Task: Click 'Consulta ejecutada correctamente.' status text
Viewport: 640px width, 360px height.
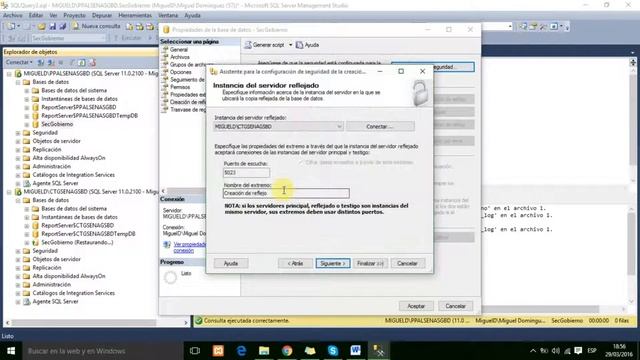Action: click(x=247, y=321)
